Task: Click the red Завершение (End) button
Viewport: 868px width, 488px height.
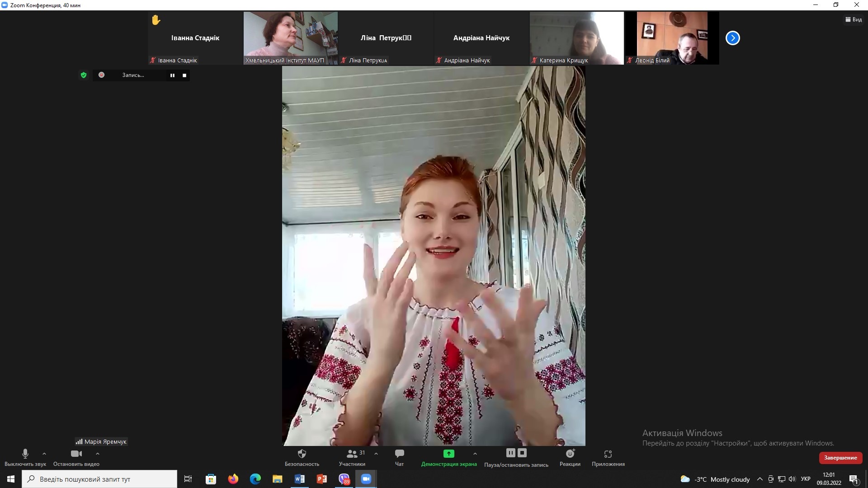Action: (840, 458)
